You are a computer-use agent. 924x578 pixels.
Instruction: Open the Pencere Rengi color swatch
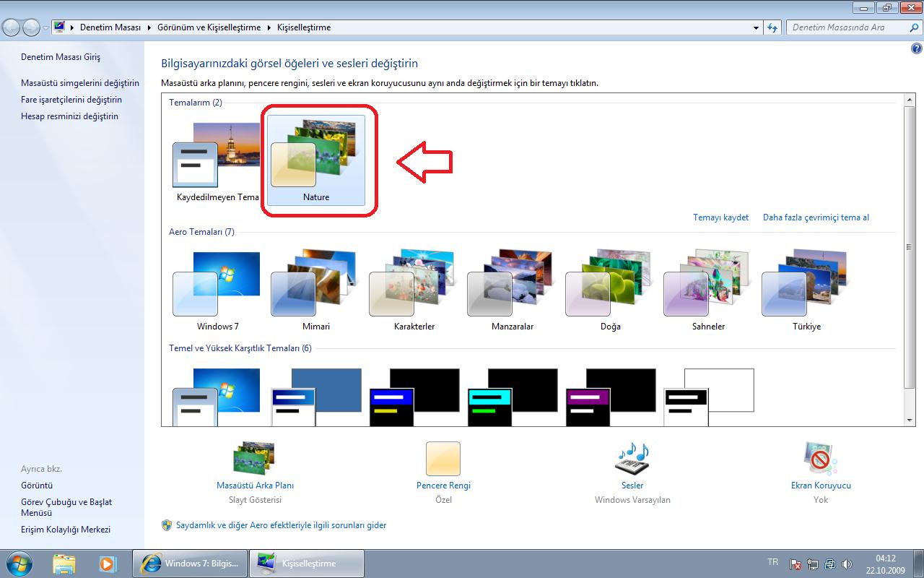click(443, 459)
